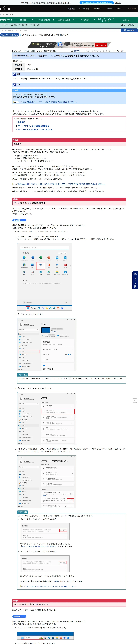Click 法人のお客様はこちら link text
138x644 pixels.
coord(130,25)
